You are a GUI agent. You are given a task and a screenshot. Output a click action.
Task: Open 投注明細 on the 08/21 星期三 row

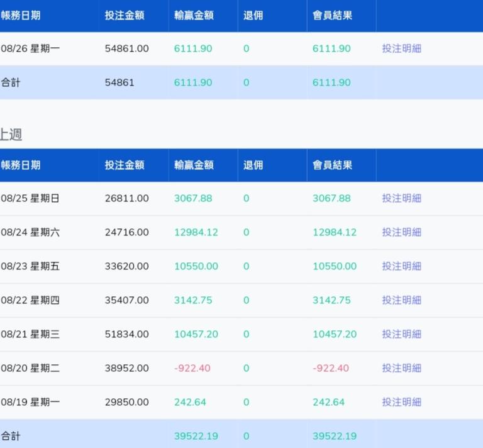click(x=401, y=334)
